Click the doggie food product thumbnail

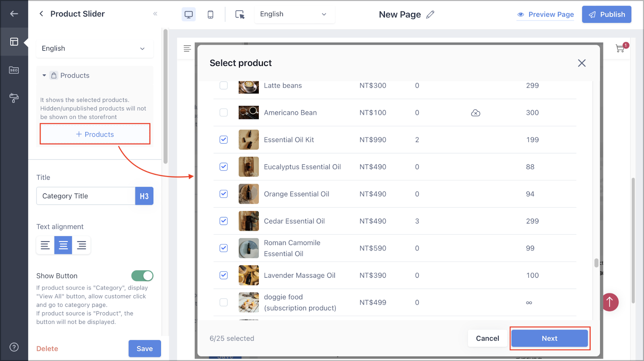coord(249,302)
